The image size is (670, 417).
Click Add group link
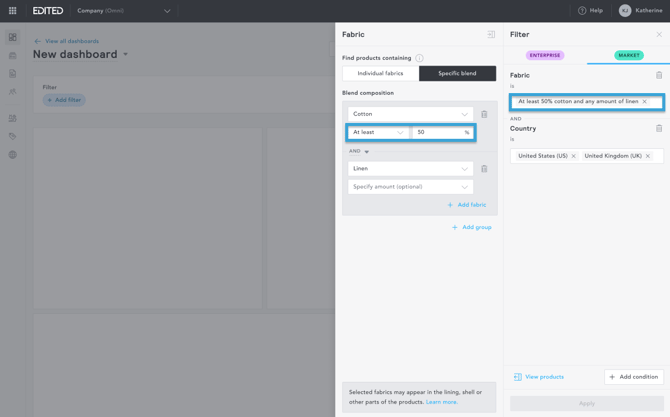[x=472, y=227]
